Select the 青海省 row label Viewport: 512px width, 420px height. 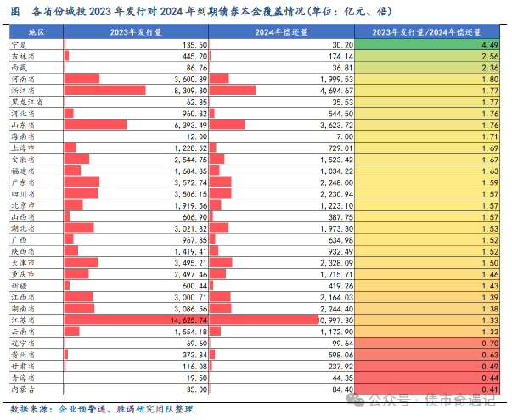pyautogui.click(x=23, y=378)
